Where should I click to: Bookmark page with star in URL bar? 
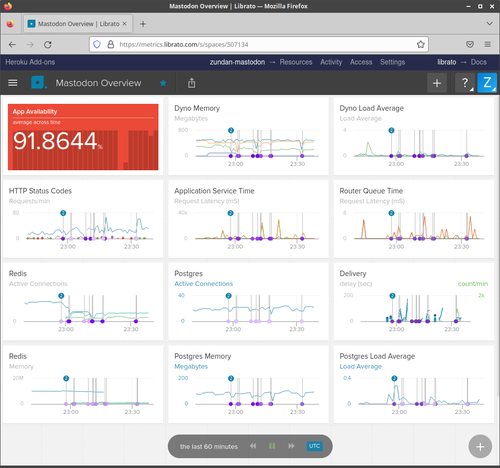coord(421,44)
